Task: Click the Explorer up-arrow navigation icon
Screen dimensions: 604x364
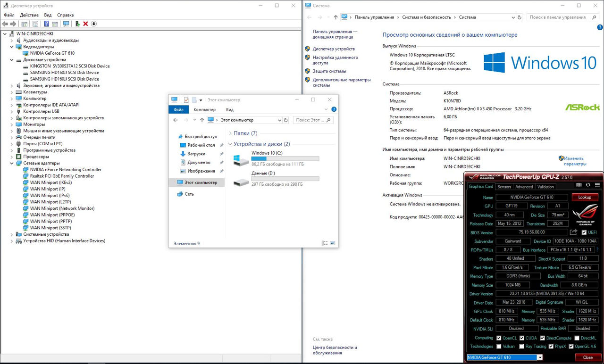Action: pos(202,120)
